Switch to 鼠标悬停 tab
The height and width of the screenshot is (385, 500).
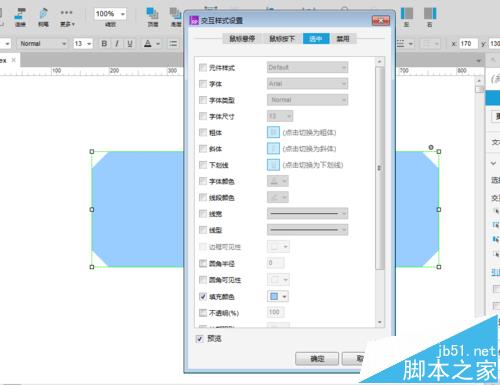(x=242, y=39)
